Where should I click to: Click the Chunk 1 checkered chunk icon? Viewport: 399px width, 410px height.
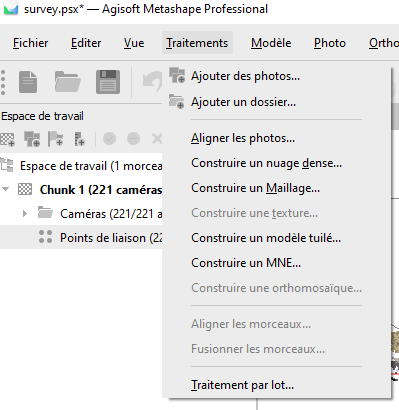coord(25,189)
